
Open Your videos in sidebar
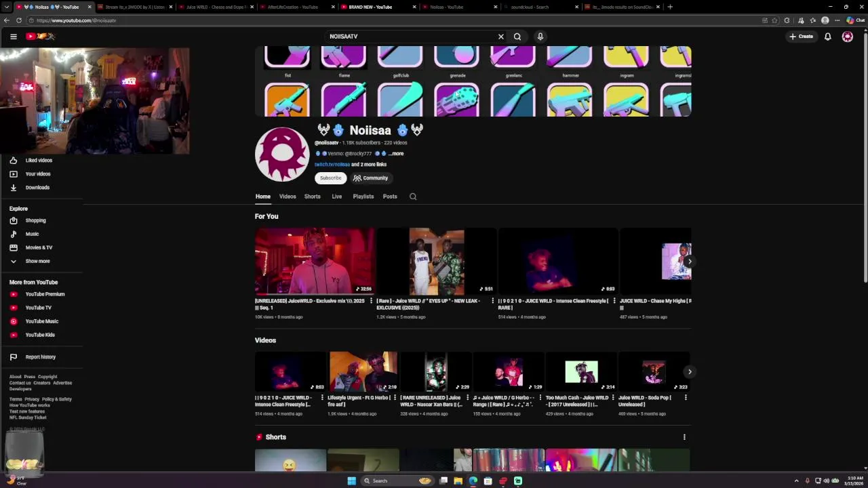[38, 174]
